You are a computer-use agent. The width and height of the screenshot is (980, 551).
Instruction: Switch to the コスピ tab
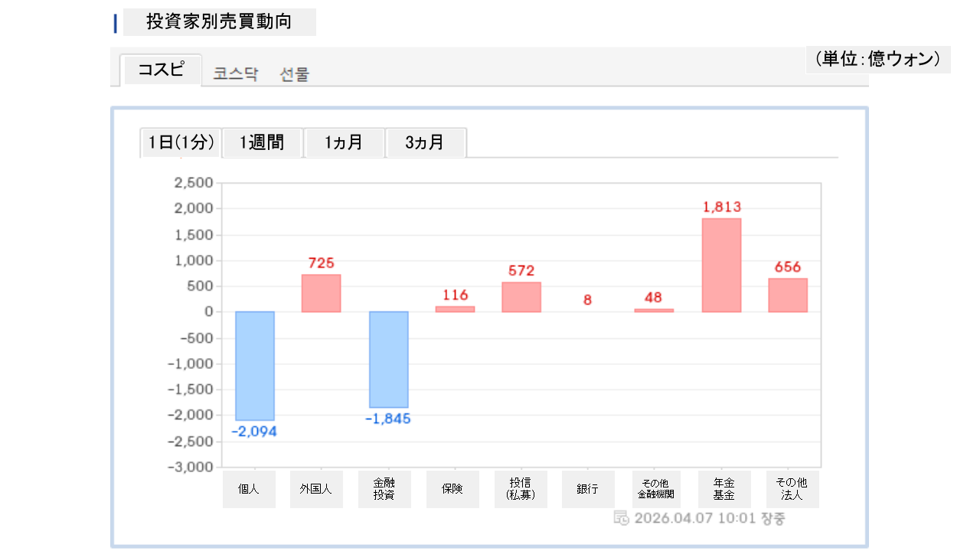click(x=161, y=70)
